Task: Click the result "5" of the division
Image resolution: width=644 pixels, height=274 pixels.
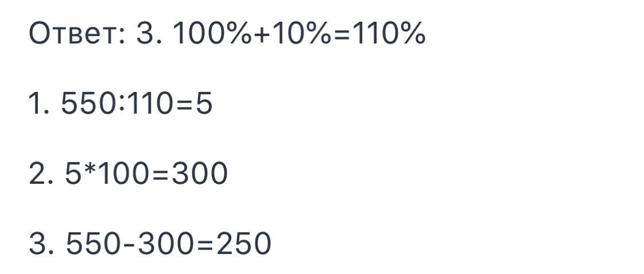Action: [204, 105]
